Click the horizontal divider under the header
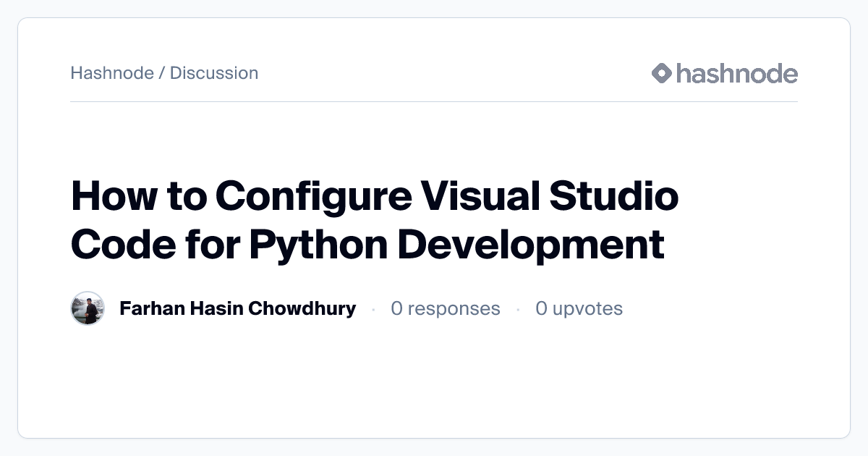The height and width of the screenshot is (456, 868). [434, 102]
